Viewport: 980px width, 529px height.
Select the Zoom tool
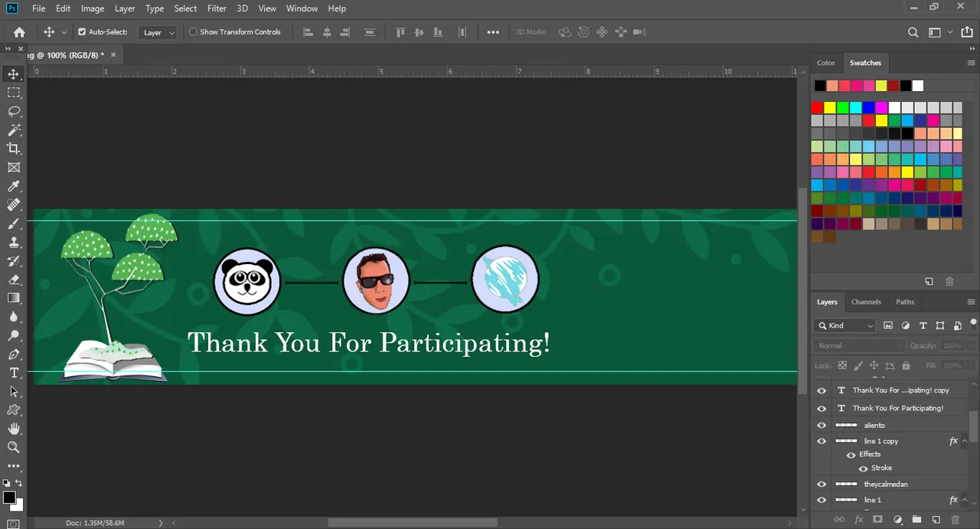[14, 447]
